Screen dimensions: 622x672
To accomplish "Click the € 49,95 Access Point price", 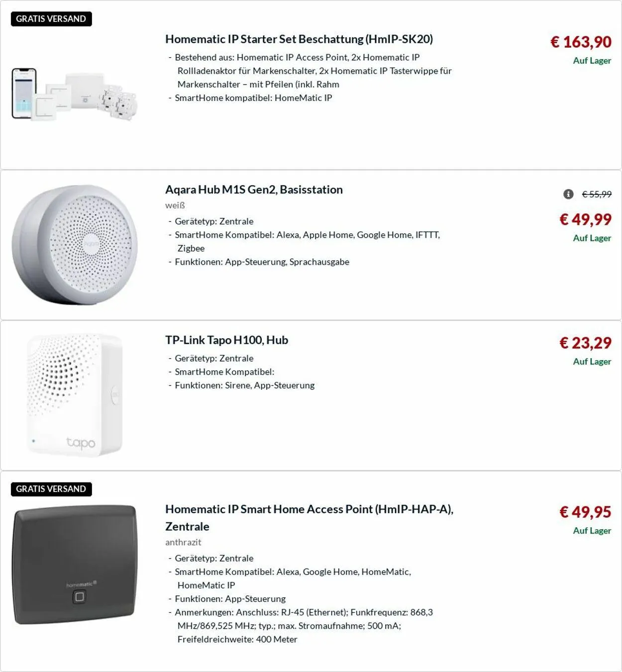I will [x=585, y=512].
